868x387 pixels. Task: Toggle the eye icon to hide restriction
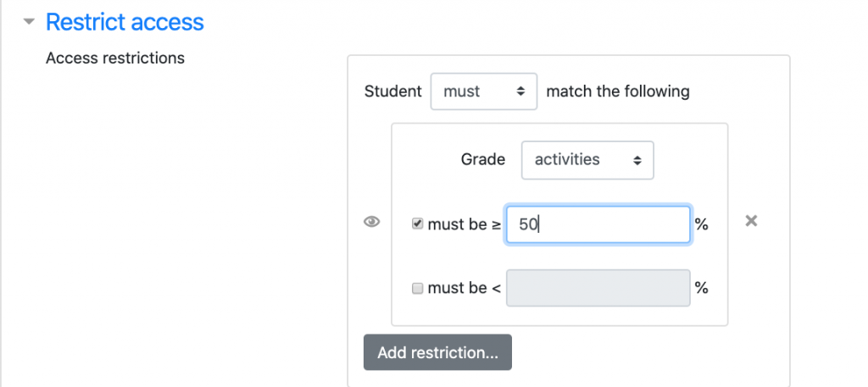(371, 222)
